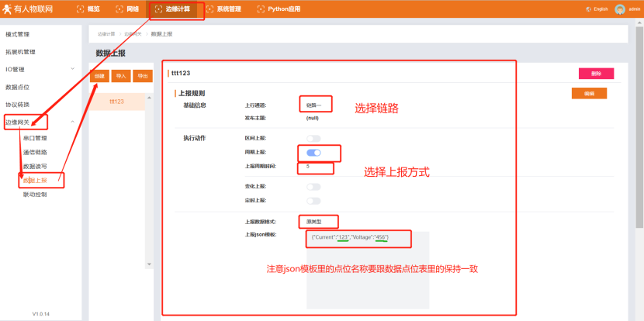644x321 pixels.
Task: Toggle the 定时上报 switch
Action: (x=313, y=200)
